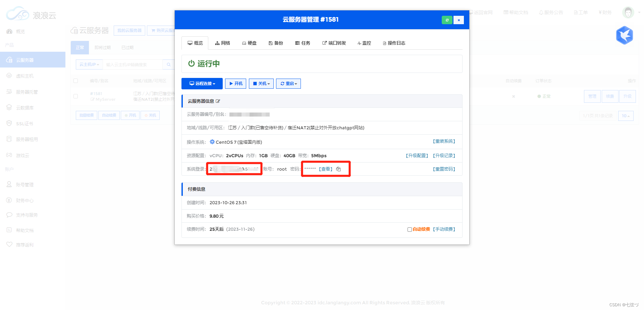Switch to the 网络 tab

222,43
